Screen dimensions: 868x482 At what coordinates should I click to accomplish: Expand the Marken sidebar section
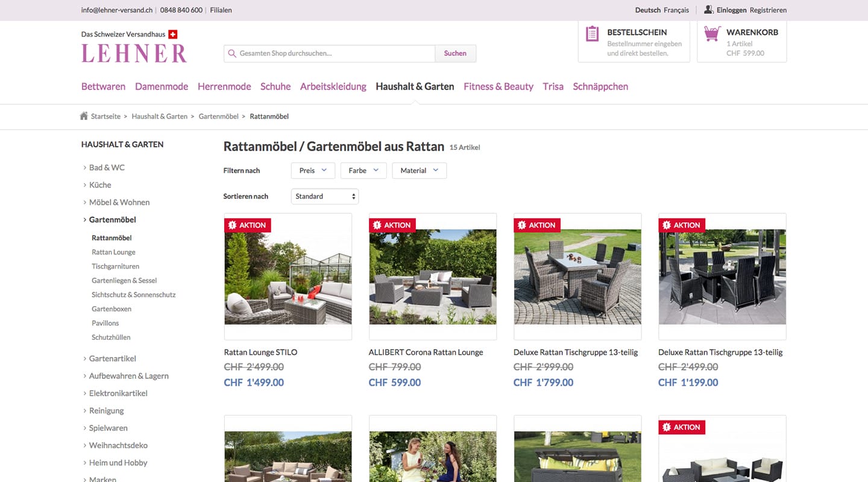pyautogui.click(x=102, y=479)
